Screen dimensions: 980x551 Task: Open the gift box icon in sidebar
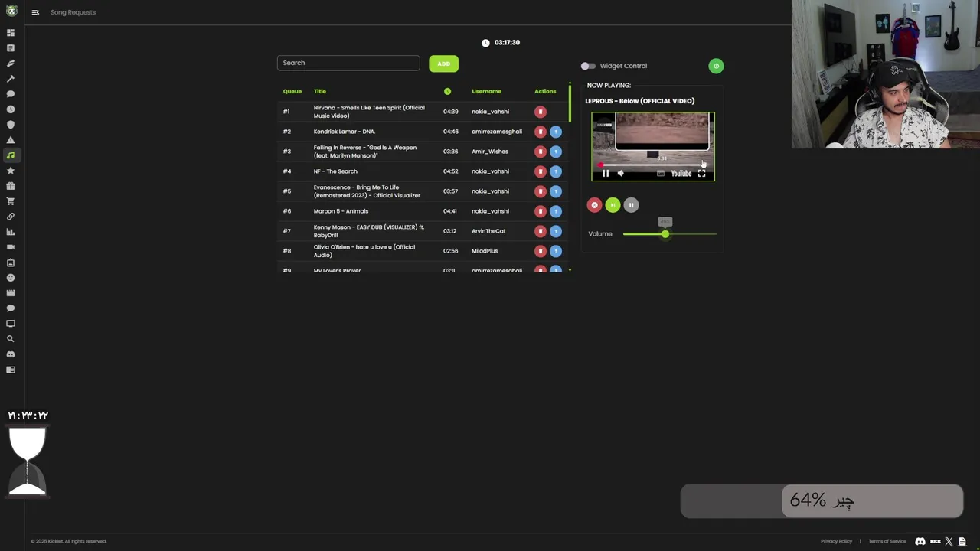point(11,186)
